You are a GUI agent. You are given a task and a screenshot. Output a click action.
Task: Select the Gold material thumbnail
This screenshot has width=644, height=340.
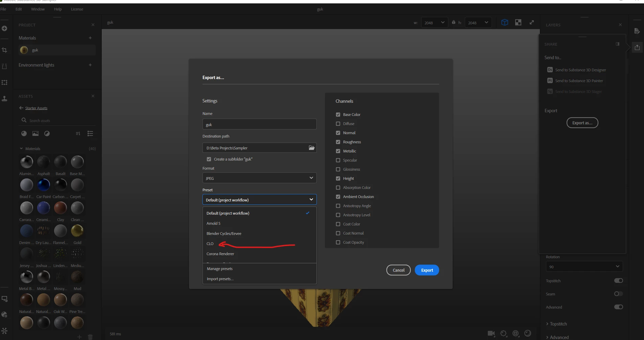(x=77, y=231)
